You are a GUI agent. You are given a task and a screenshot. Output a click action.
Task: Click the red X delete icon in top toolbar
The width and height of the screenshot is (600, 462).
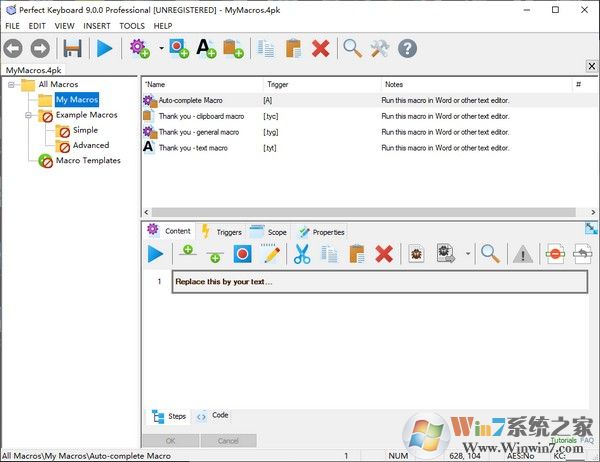pos(320,48)
